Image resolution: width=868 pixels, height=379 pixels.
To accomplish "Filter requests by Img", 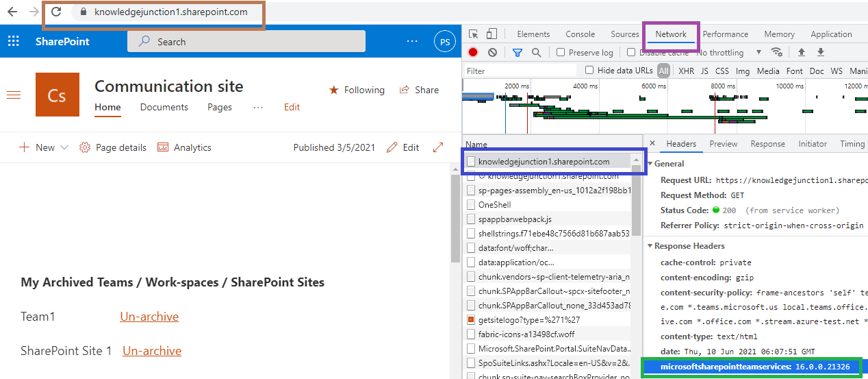I will tap(743, 71).
